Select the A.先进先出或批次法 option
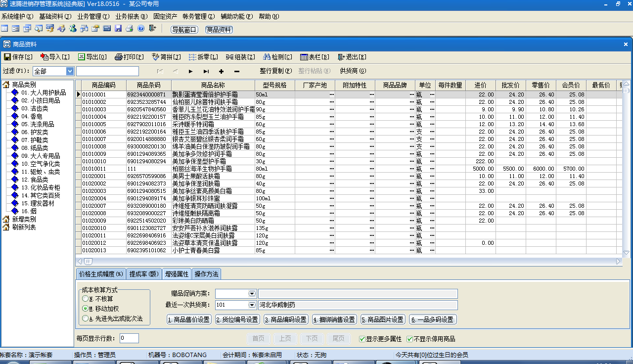 (x=113, y=318)
